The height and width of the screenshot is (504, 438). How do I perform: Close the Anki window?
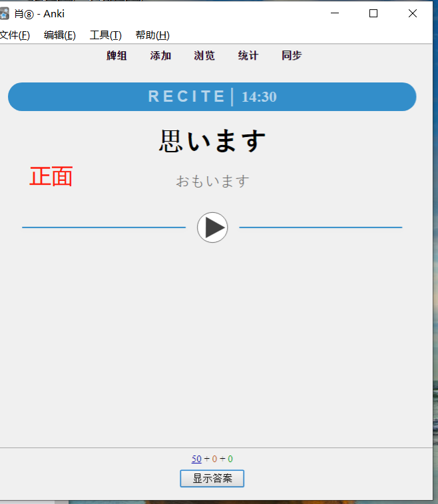coord(413,13)
